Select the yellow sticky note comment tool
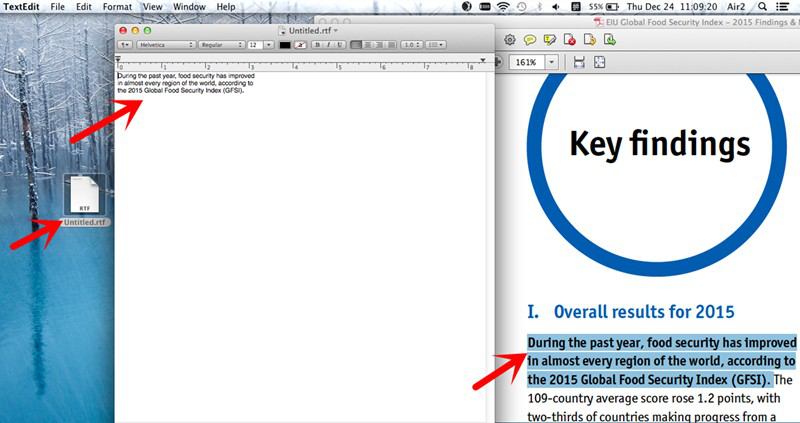The image size is (800, 423). coord(530,39)
